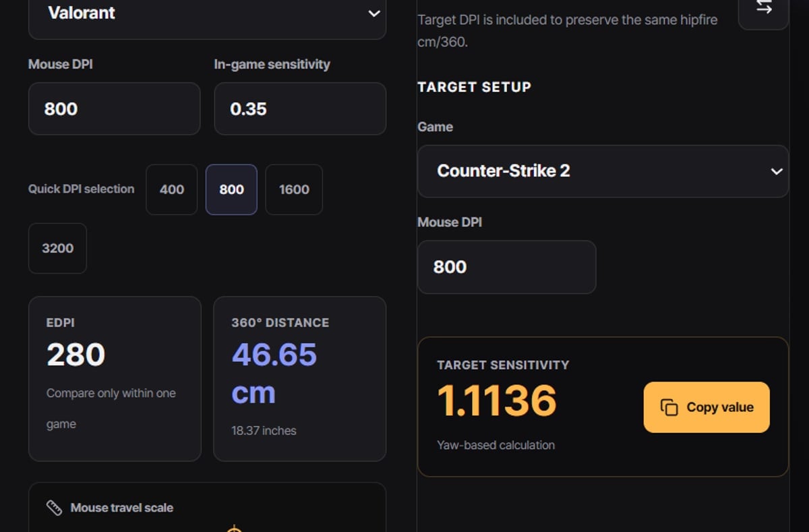
Task: Click the Mouse travel scale heading
Action: coord(122,508)
